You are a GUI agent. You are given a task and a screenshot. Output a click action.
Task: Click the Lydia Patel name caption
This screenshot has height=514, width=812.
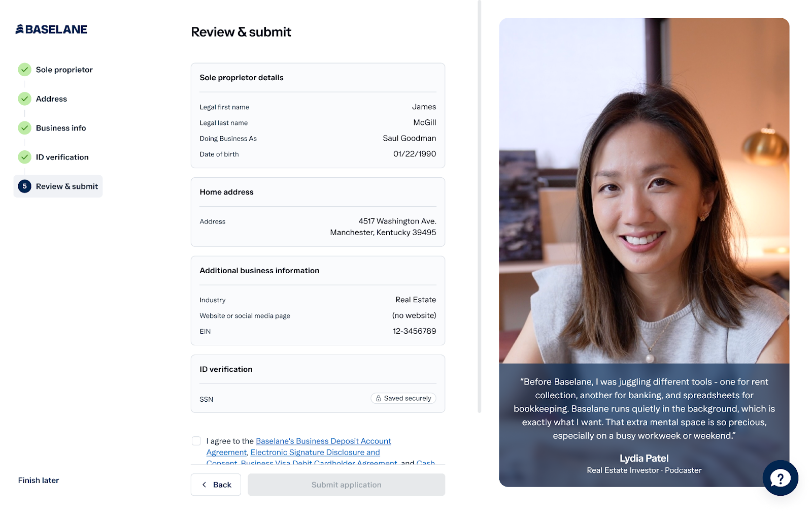click(x=644, y=458)
